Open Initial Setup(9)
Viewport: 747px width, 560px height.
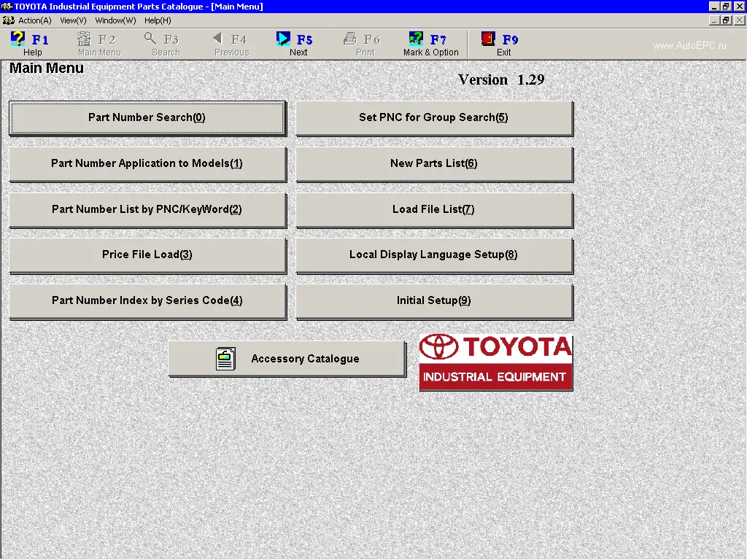tap(434, 301)
